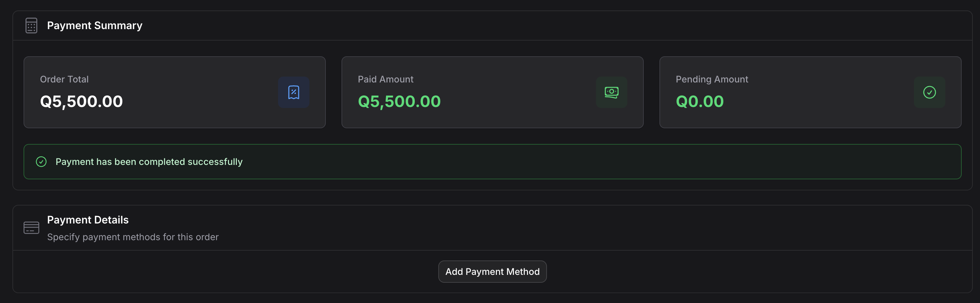Click the check circle in the success banner
Viewport: 980px width, 303px height.
coord(41,162)
